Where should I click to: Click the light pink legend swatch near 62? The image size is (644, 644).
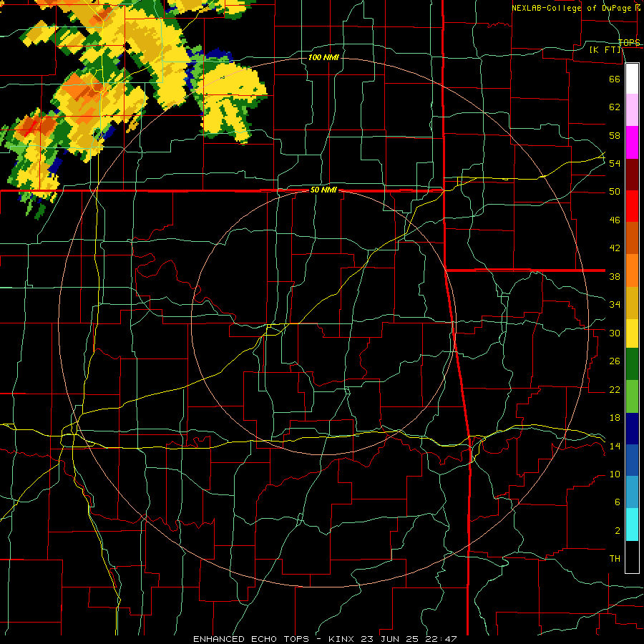pos(632,110)
